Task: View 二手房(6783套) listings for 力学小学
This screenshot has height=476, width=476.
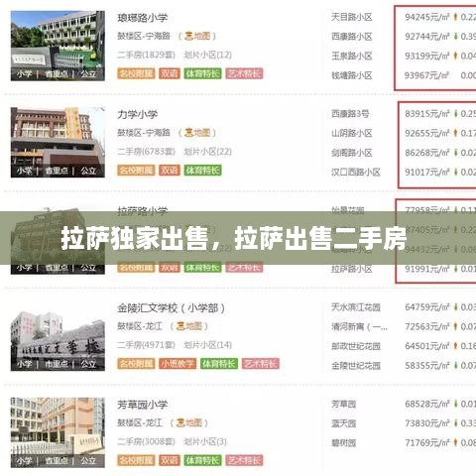Action: (x=146, y=152)
